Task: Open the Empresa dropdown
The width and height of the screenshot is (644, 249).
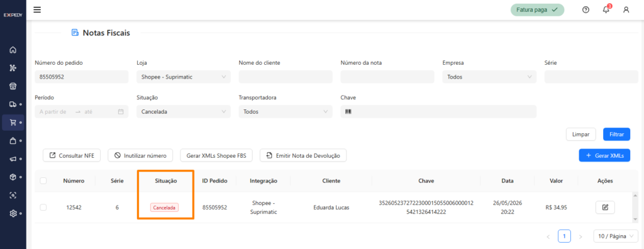Action: coord(489,77)
